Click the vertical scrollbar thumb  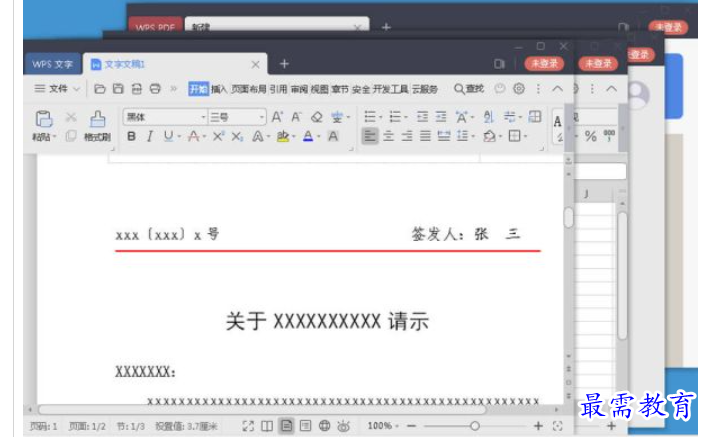point(569,218)
